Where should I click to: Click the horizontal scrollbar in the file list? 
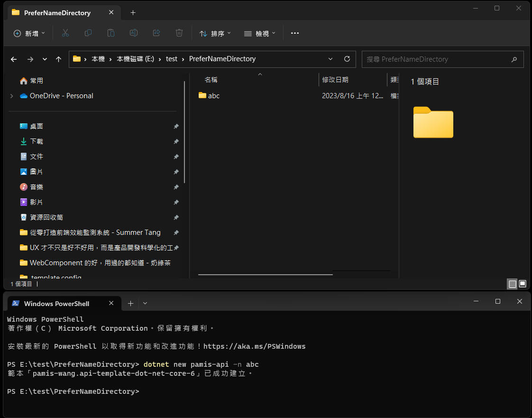click(266, 274)
